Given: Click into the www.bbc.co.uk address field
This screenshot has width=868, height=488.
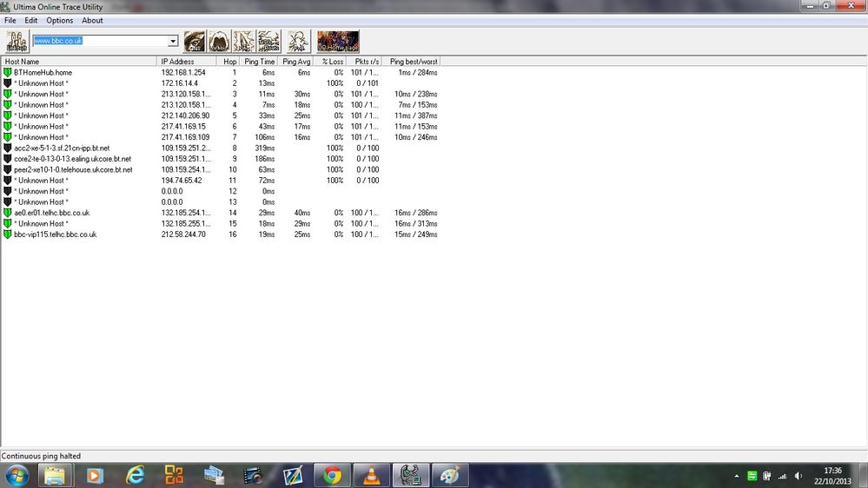Looking at the screenshot, I should pyautogui.click(x=100, y=41).
